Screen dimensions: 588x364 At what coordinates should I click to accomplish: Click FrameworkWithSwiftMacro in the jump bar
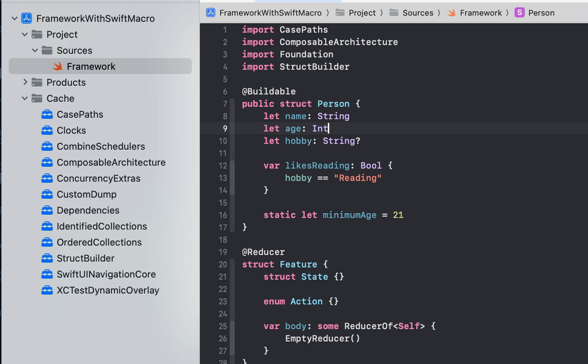pos(270,12)
